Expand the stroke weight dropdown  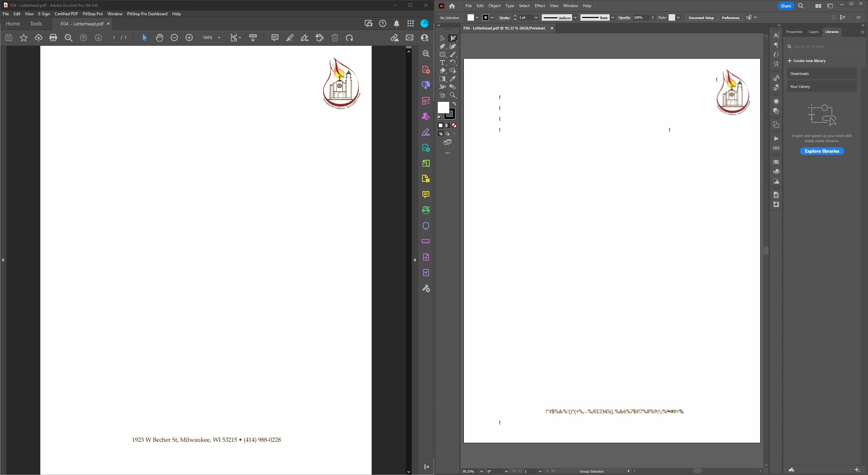tap(536, 18)
